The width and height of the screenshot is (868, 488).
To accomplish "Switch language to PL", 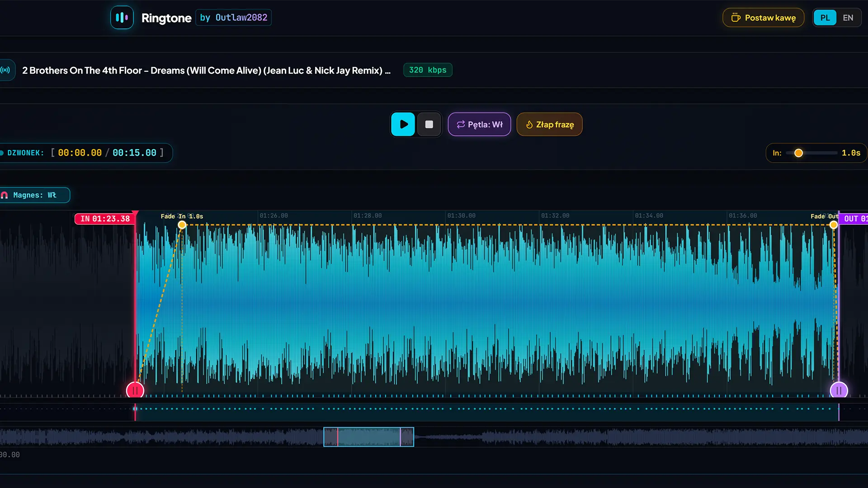I will tap(825, 18).
